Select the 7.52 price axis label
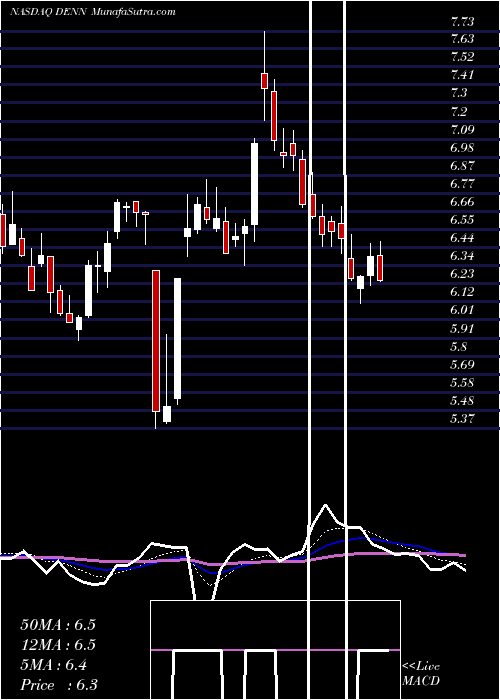Image resolution: width=500 pixels, height=700 pixels. tap(462, 57)
